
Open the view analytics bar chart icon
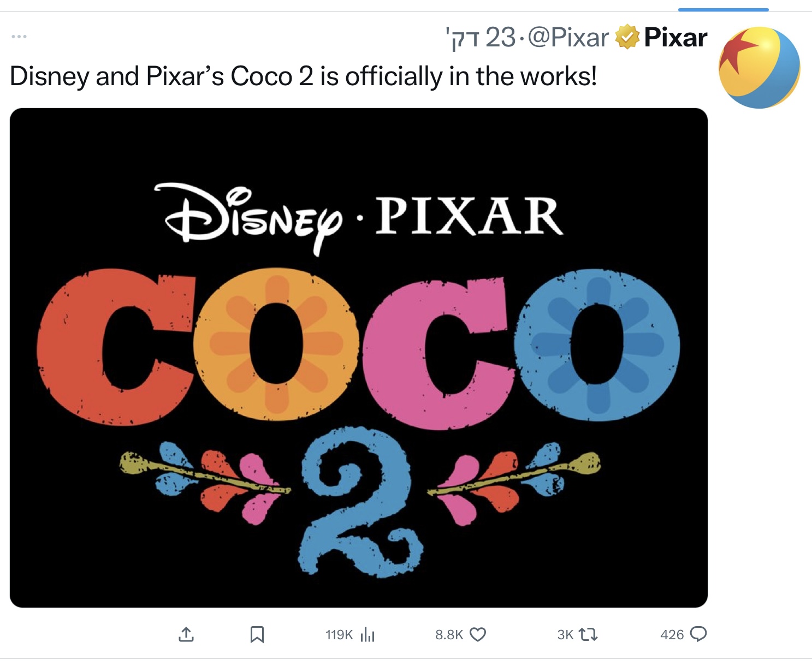coord(368,634)
